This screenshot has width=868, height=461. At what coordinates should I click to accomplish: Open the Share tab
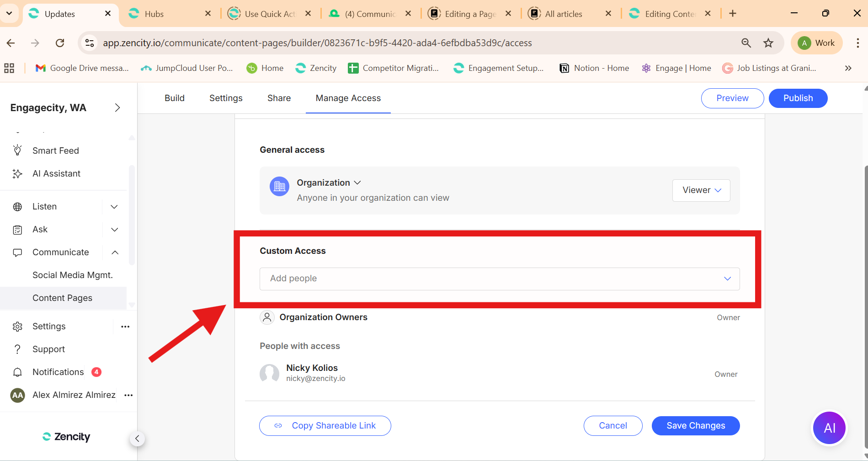[279, 98]
